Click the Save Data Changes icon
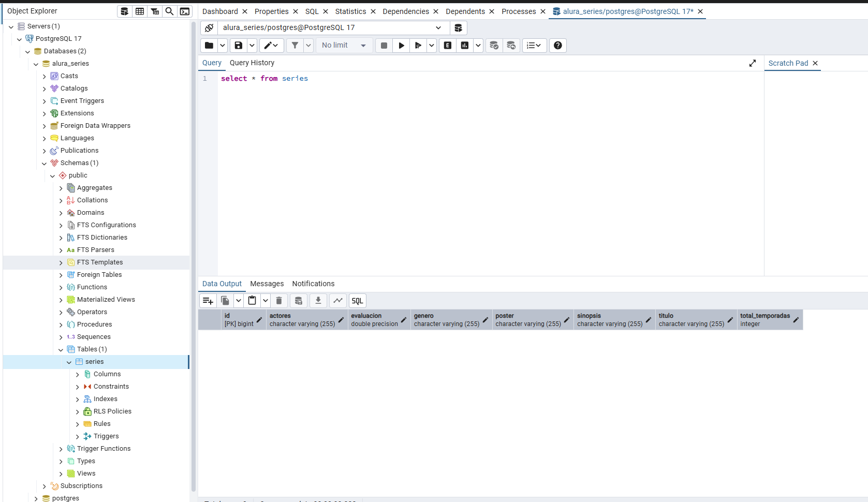The height and width of the screenshot is (502, 868). click(x=299, y=301)
